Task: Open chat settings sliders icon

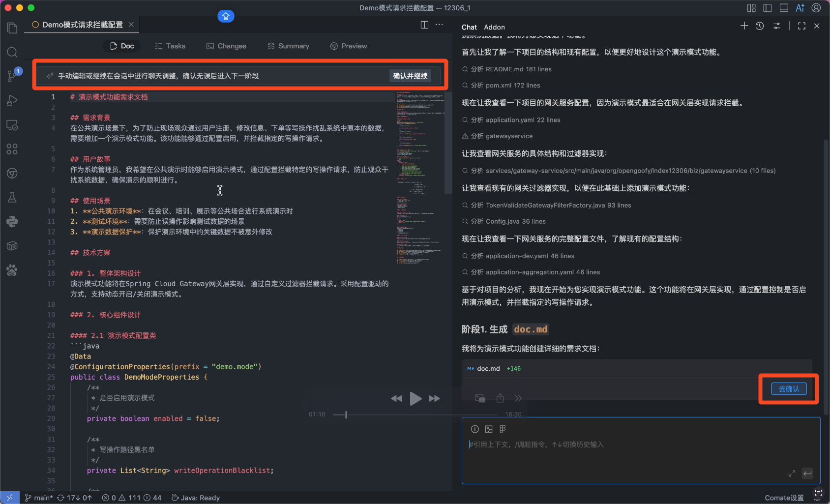Action: tap(777, 26)
